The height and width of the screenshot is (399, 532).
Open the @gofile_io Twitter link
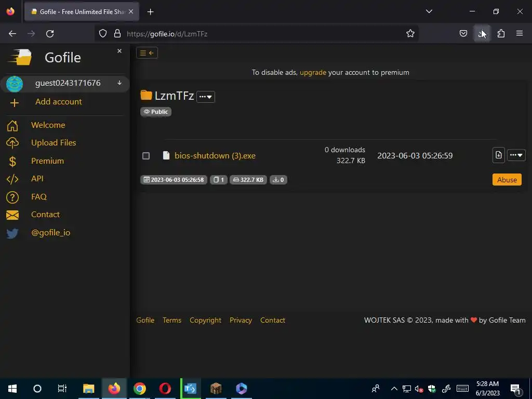click(50, 232)
